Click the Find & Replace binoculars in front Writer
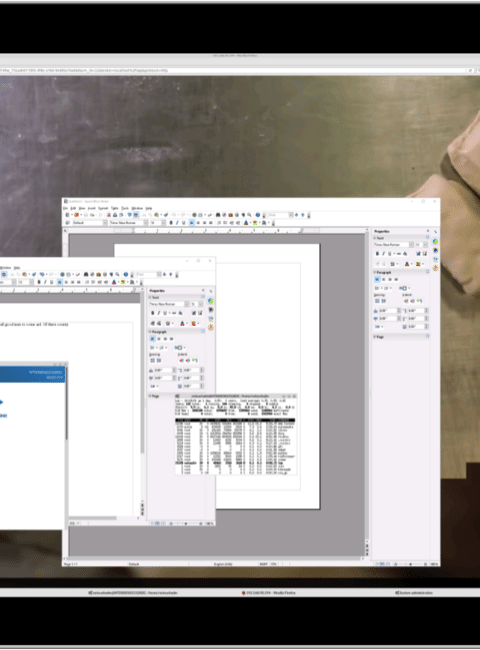480x650 pixels. click(x=86, y=274)
